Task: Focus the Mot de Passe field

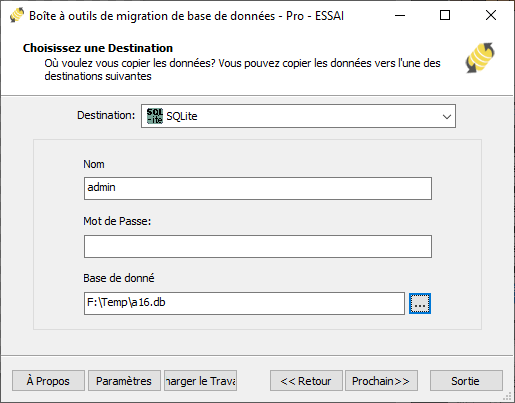Action: 258,246
